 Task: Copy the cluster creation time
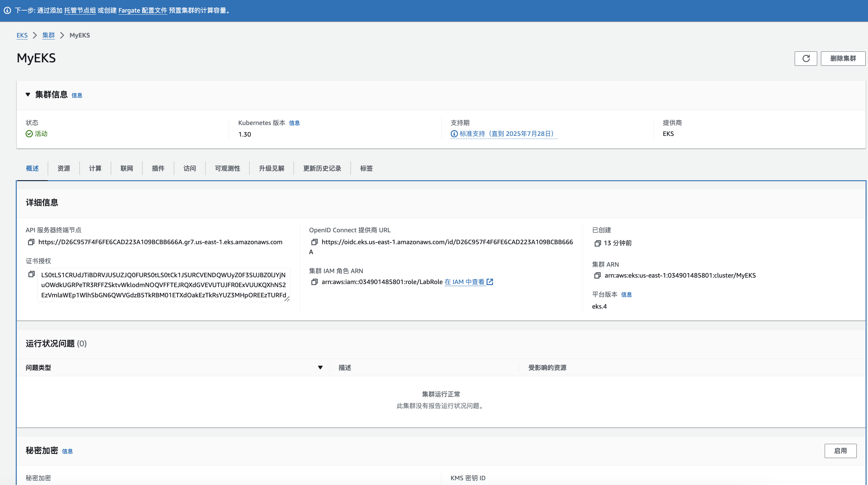click(x=597, y=243)
